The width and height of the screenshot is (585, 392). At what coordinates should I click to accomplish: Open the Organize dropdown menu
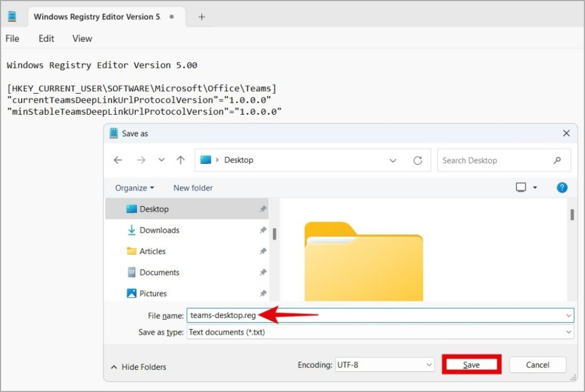(x=134, y=188)
